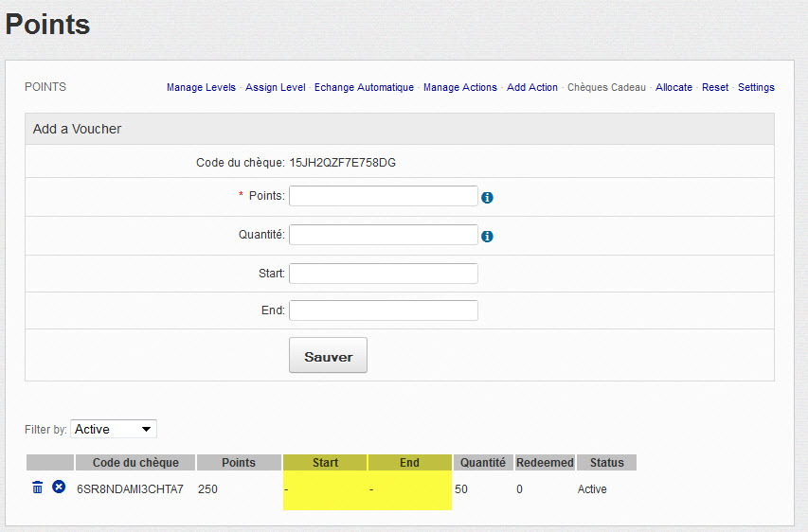Select the Start date field
The height and width of the screenshot is (532, 808).
point(383,274)
